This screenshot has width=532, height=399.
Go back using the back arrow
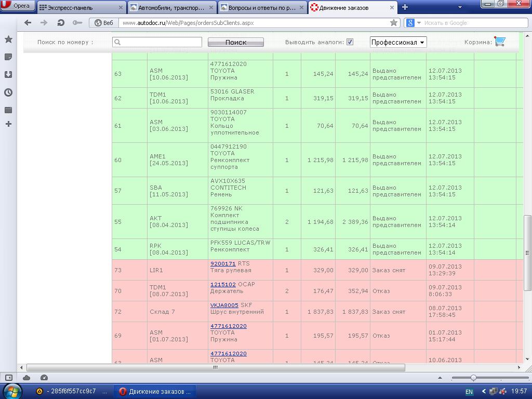[x=28, y=23]
